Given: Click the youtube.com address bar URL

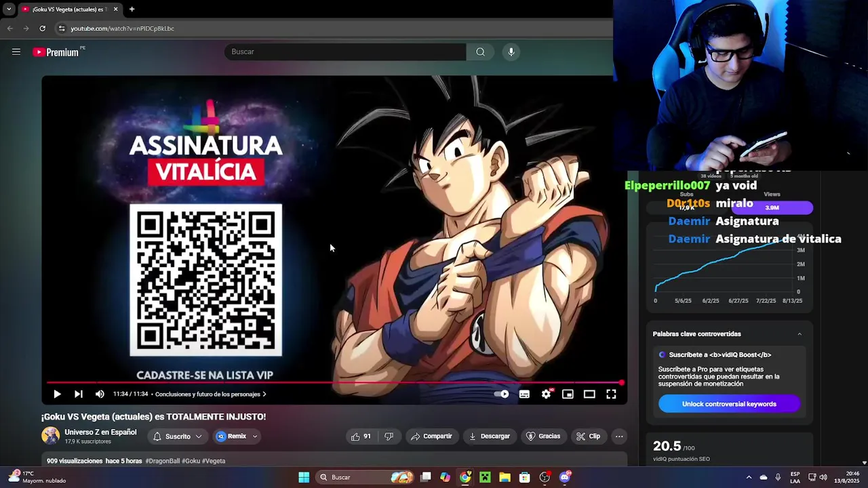Looking at the screenshot, I should 123,28.
